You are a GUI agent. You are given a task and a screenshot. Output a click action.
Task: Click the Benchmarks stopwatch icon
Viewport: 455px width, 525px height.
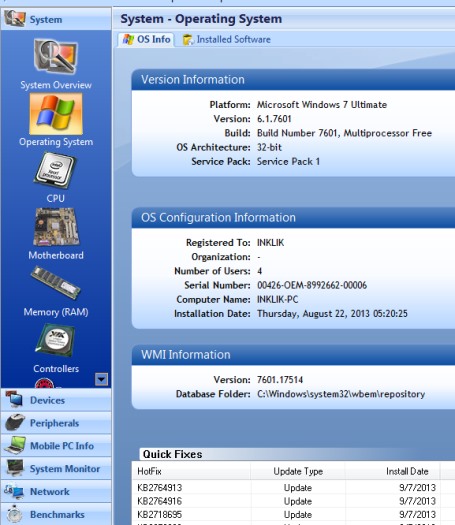tap(14, 514)
